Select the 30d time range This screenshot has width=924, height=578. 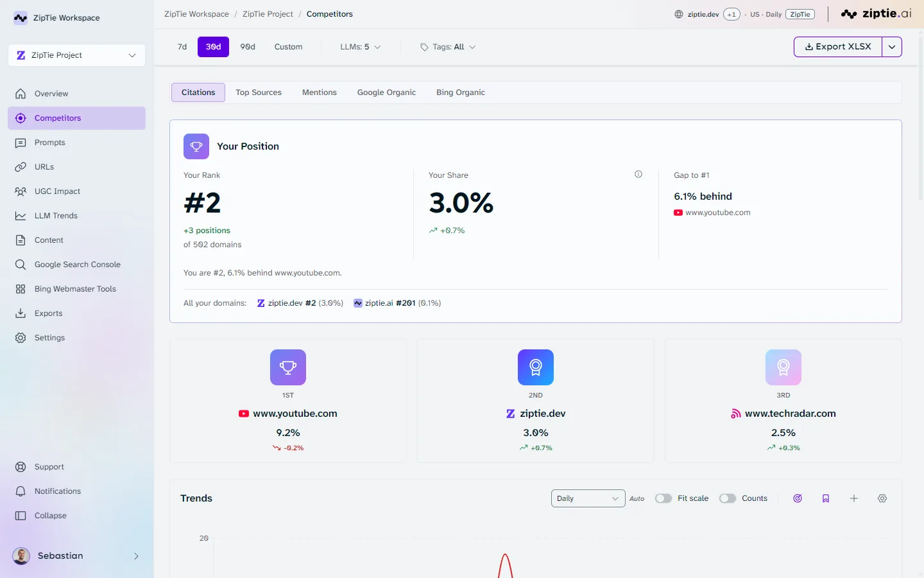[x=213, y=47]
